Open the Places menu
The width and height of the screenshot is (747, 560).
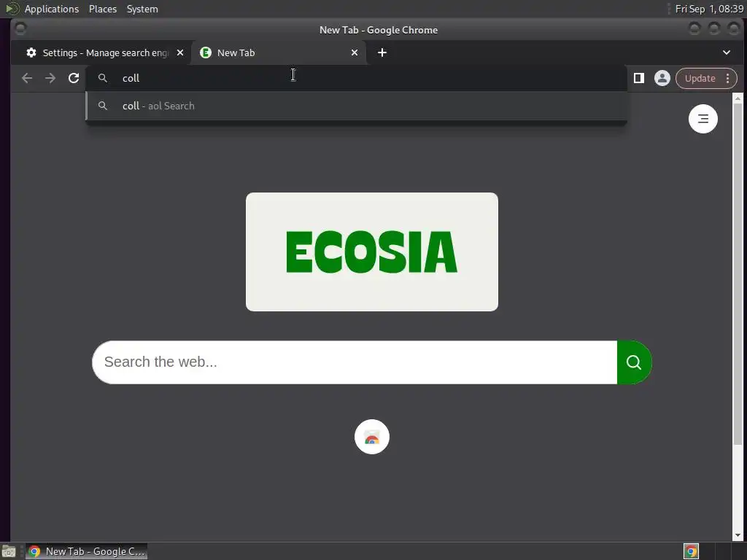tap(103, 9)
